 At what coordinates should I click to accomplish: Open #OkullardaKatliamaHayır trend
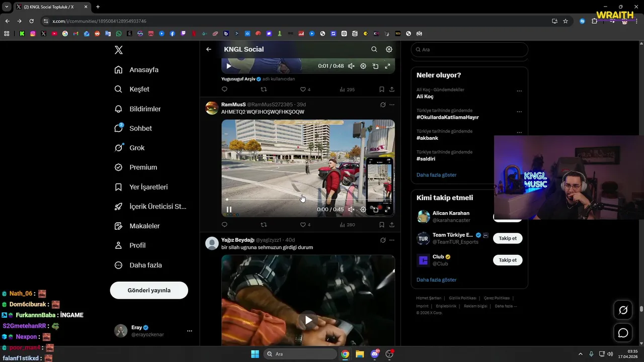[x=447, y=117]
